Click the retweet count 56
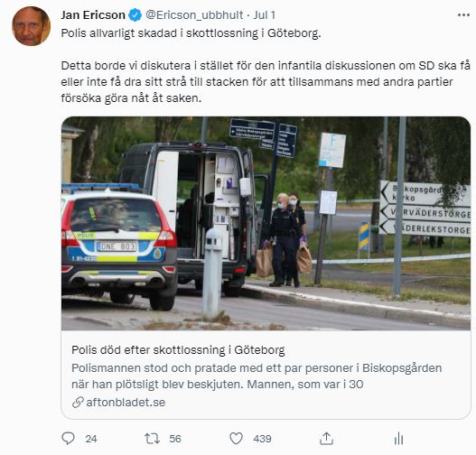Screen dimensions: 476x455 click(175, 439)
